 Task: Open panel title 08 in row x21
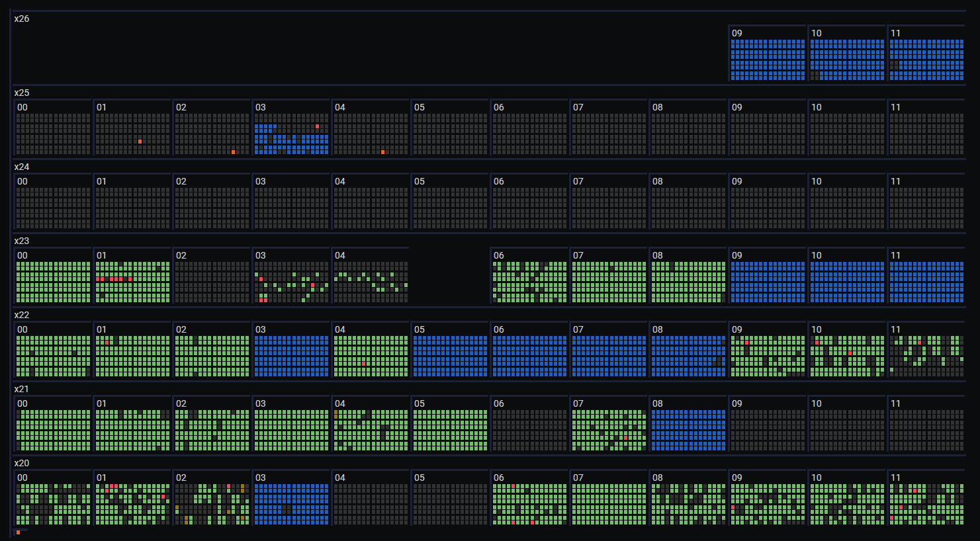point(658,403)
